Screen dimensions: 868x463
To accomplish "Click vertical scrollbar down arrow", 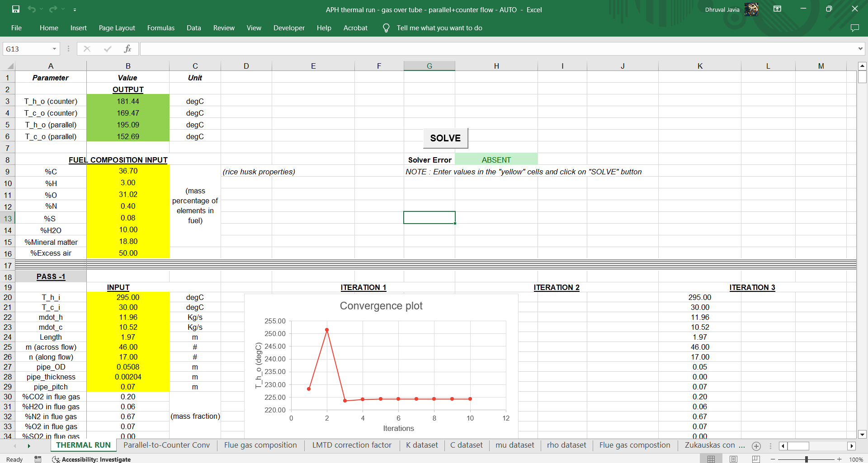I will click(x=862, y=435).
